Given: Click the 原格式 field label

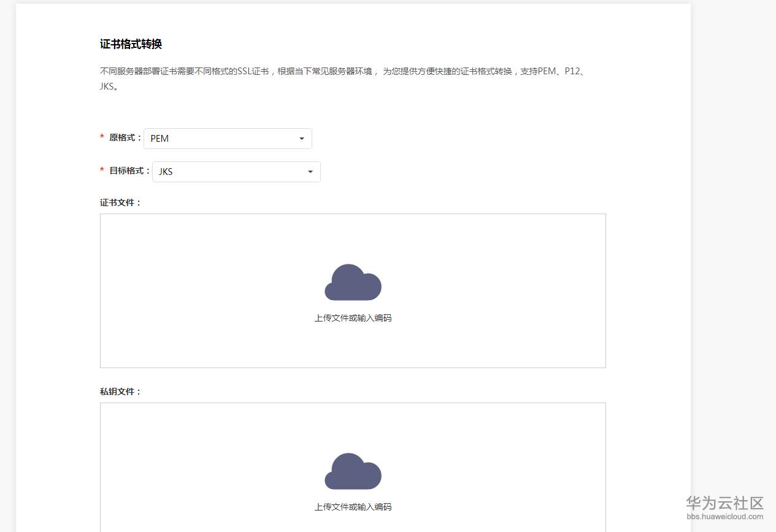Looking at the screenshot, I should [126, 137].
